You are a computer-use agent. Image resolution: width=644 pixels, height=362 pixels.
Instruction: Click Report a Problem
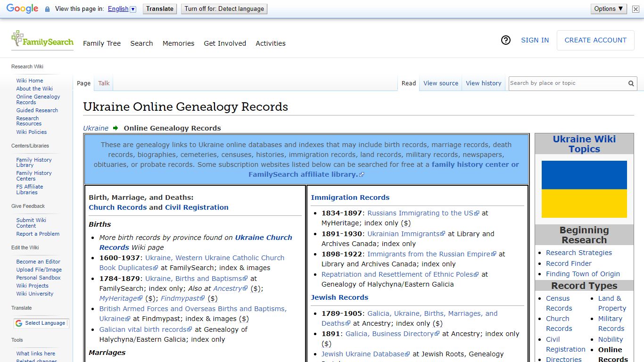coord(38,234)
